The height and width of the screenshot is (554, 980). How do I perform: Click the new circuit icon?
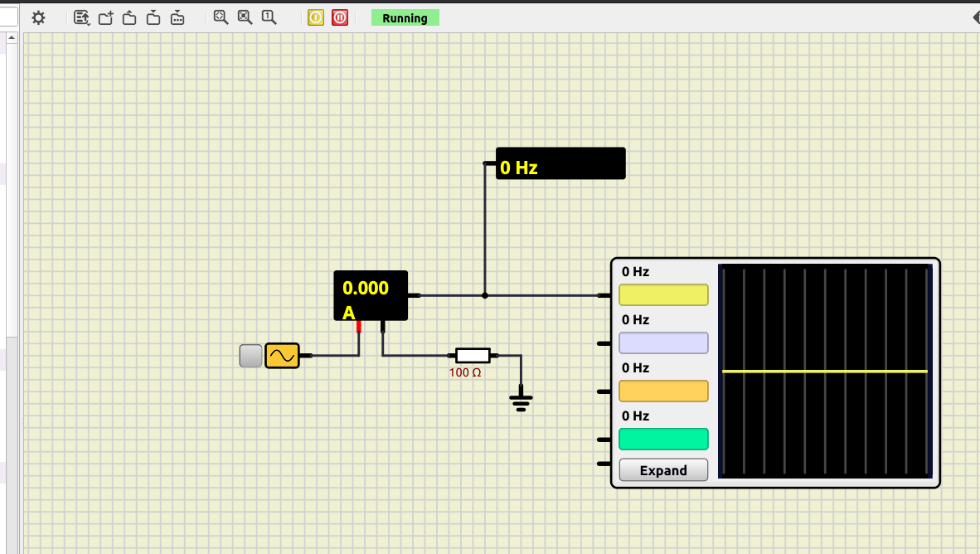pyautogui.click(x=105, y=17)
